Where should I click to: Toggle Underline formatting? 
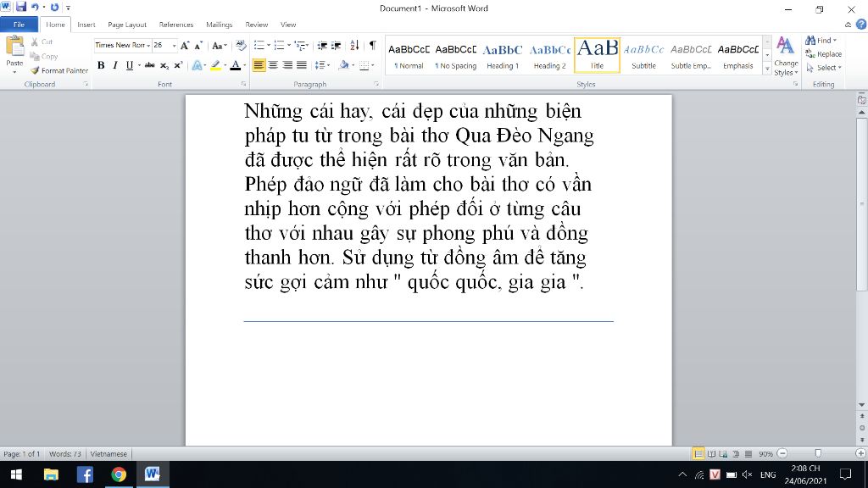130,65
